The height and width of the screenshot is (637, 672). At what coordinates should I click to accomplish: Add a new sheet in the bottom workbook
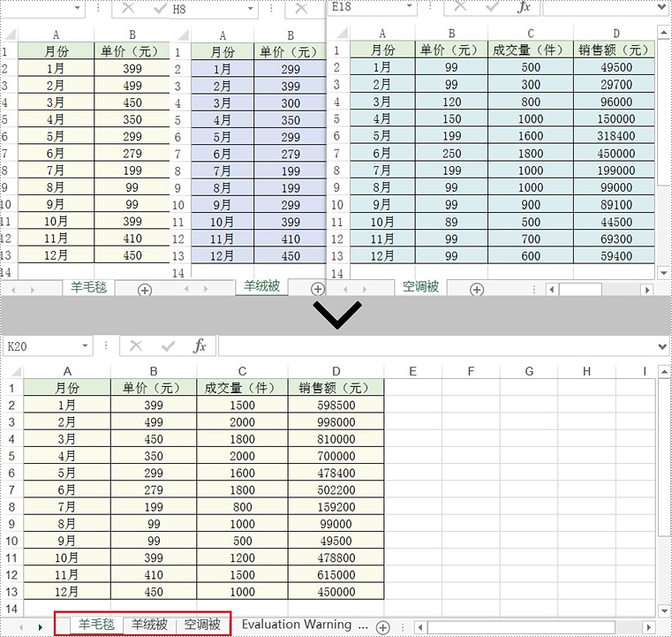click(x=382, y=627)
